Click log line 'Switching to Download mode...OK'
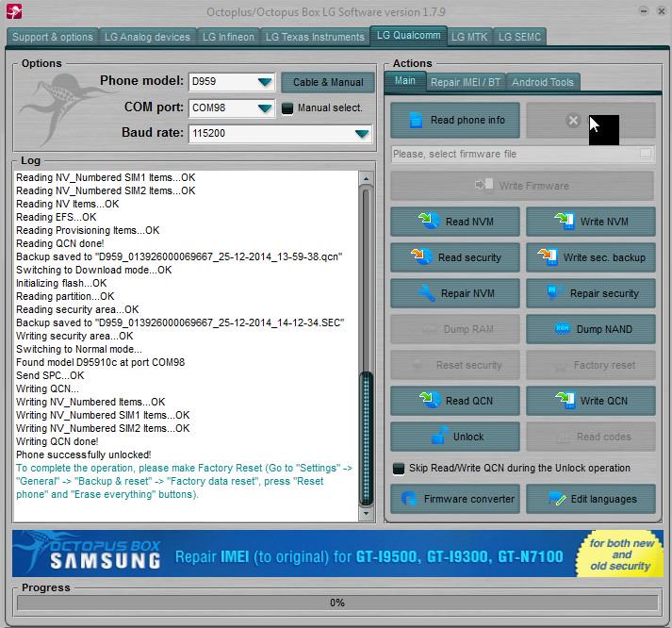672x628 pixels. tap(94, 270)
